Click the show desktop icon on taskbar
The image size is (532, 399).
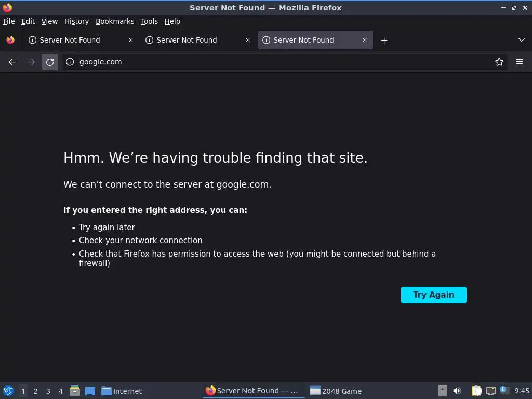90,391
